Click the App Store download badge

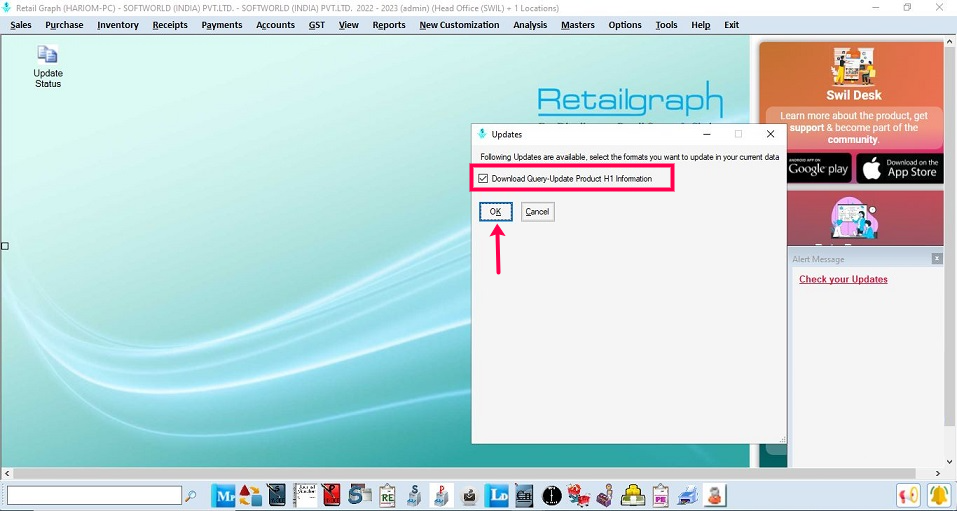tap(900, 169)
